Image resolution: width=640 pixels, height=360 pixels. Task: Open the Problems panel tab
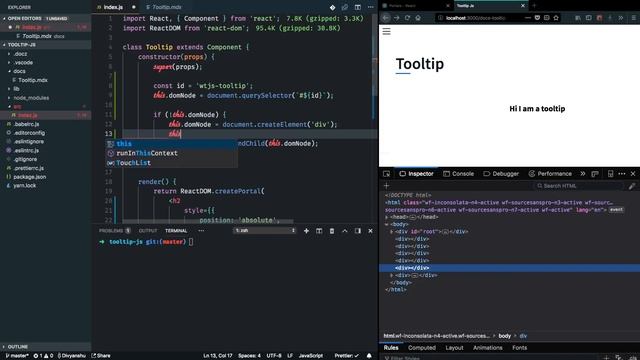[114, 231]
